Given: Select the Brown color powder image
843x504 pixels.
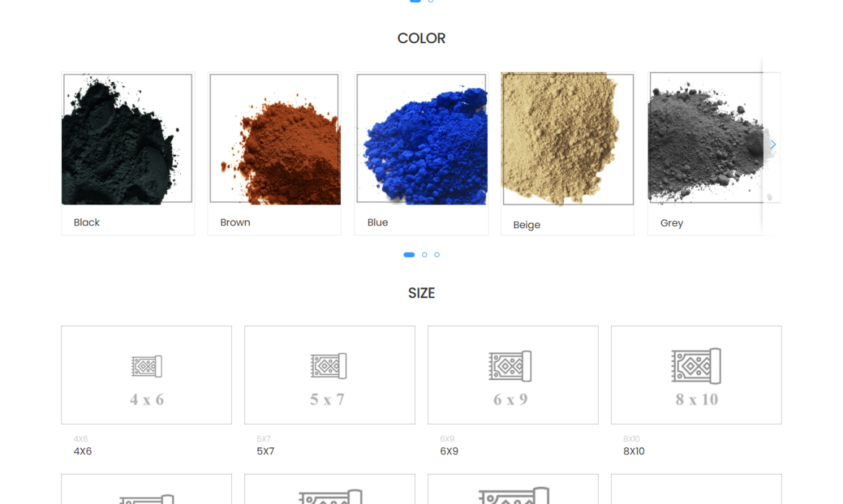Looking at the screenshot, I should coord(275,139).
